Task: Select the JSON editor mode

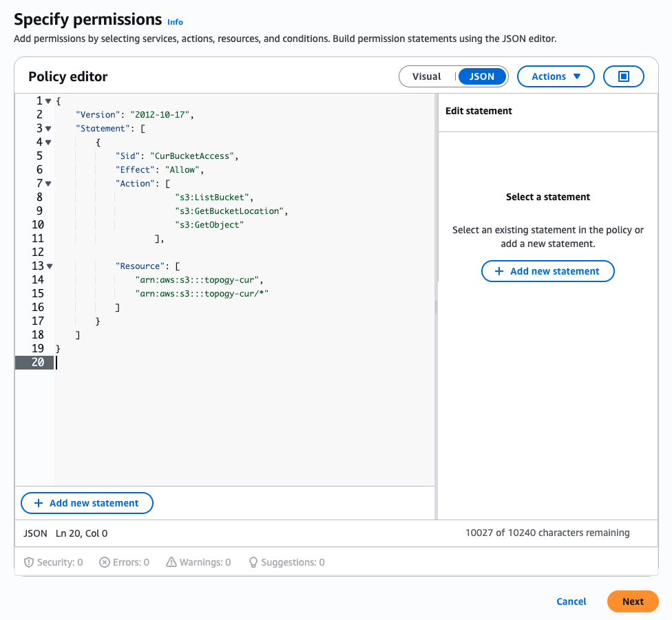Action: click(x=482, y=76)
